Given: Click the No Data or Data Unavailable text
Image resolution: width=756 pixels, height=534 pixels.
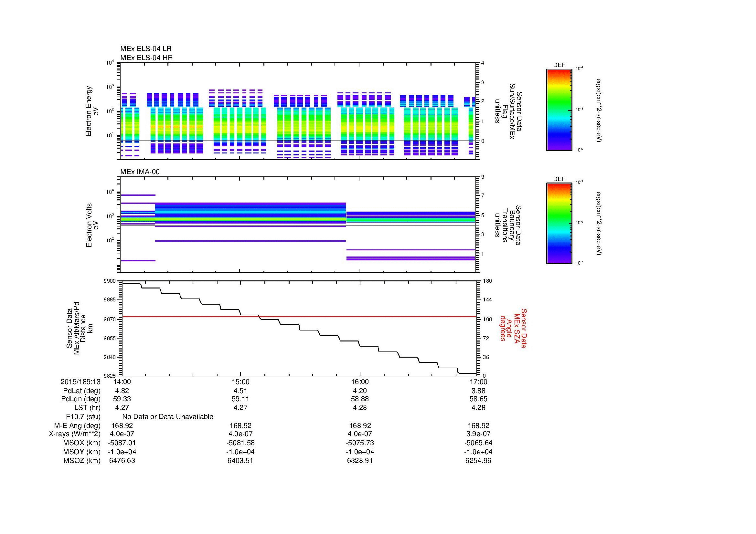Looking at the screenshot, I should coord(168,417).
